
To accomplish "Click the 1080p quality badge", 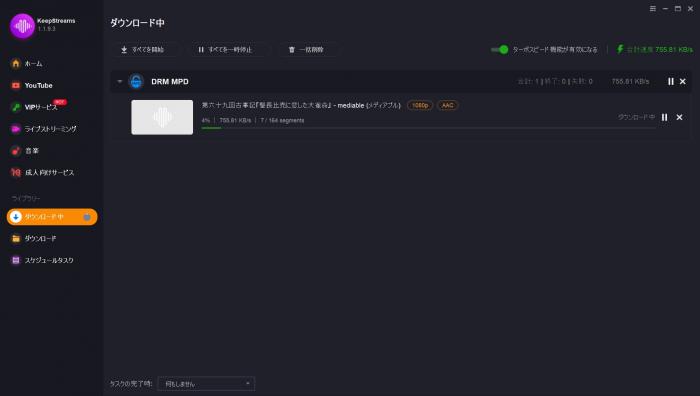I will tap(420, 105).
